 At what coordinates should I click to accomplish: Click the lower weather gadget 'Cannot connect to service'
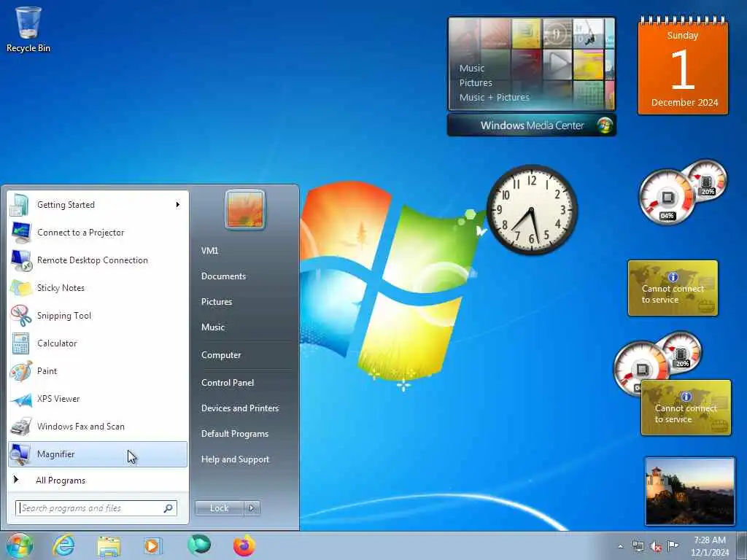pyautogui.click(x=686, y=408)
